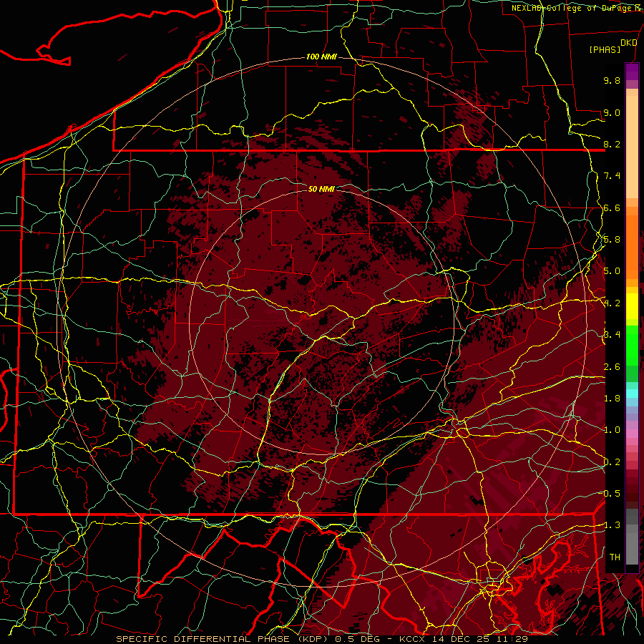
Task: Click the 6.6 scale label
Action: click(612, 208)
